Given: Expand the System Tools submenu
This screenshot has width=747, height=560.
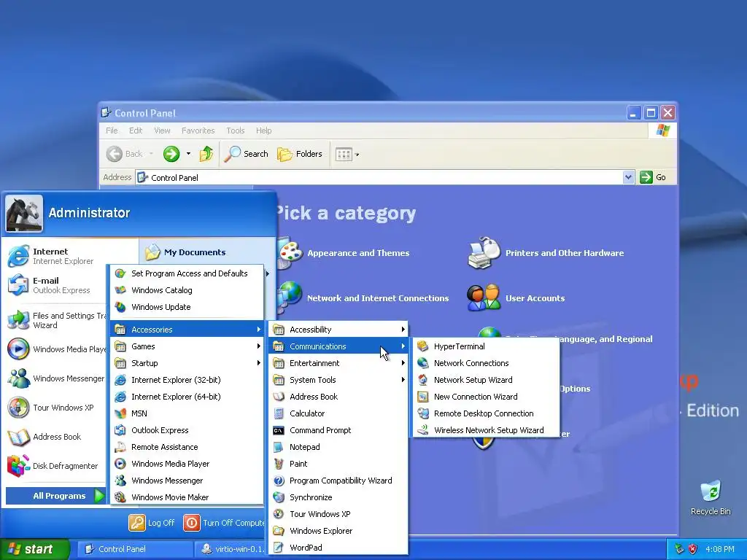Looking at the screenshot, I should click(338, 379).
